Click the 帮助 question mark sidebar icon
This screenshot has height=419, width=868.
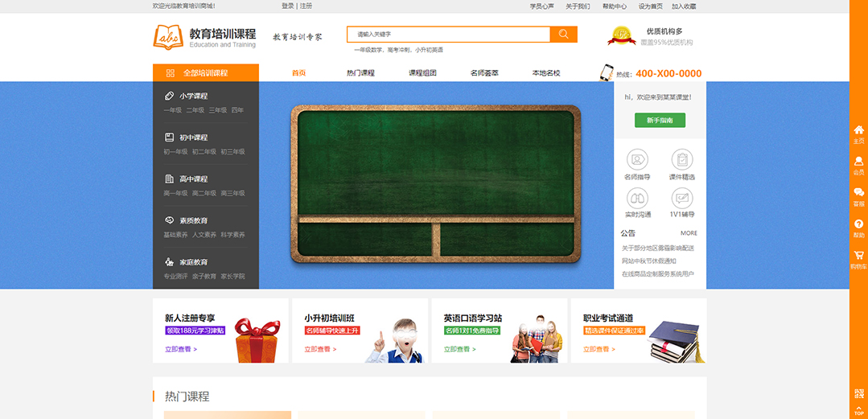click(858, 224)
